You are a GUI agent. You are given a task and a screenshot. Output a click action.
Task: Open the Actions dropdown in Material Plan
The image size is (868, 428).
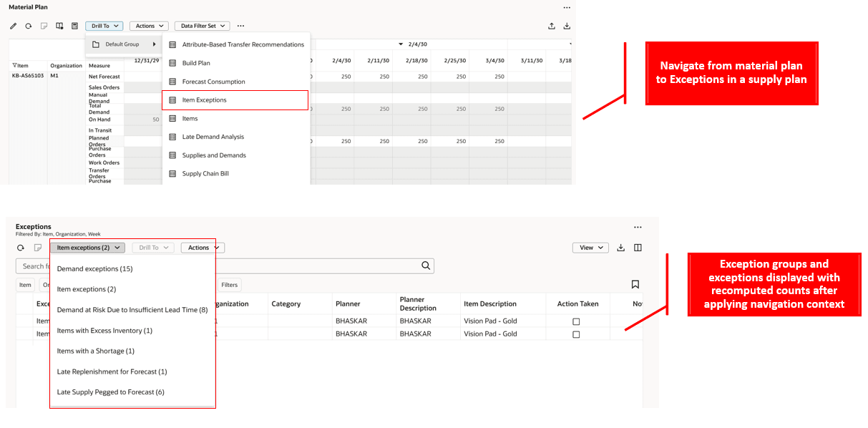click(x=149, y=26)
